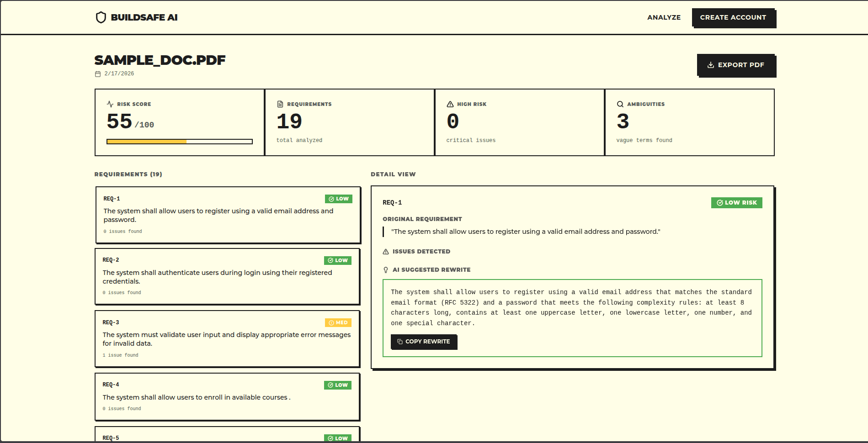Select the REQ-4 enroll in courses card

point(227,396)
